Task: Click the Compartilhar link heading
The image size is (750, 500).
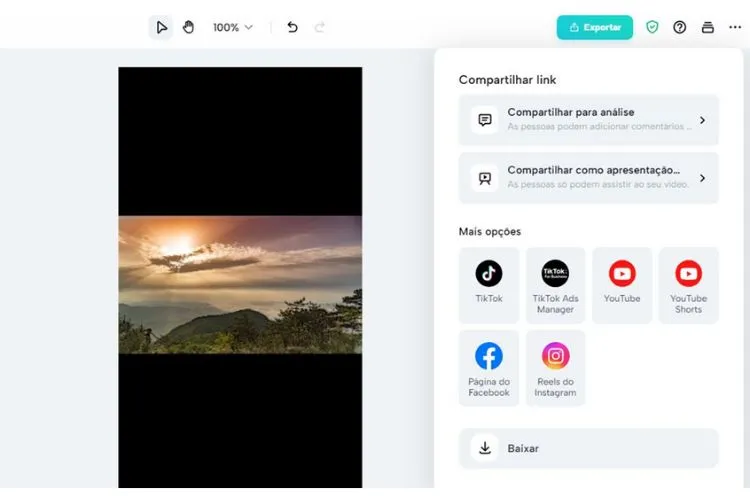Action: point(507,80)
